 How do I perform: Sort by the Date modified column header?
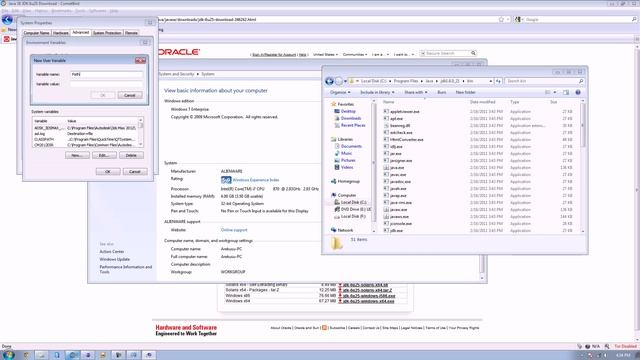click(482, 102)
